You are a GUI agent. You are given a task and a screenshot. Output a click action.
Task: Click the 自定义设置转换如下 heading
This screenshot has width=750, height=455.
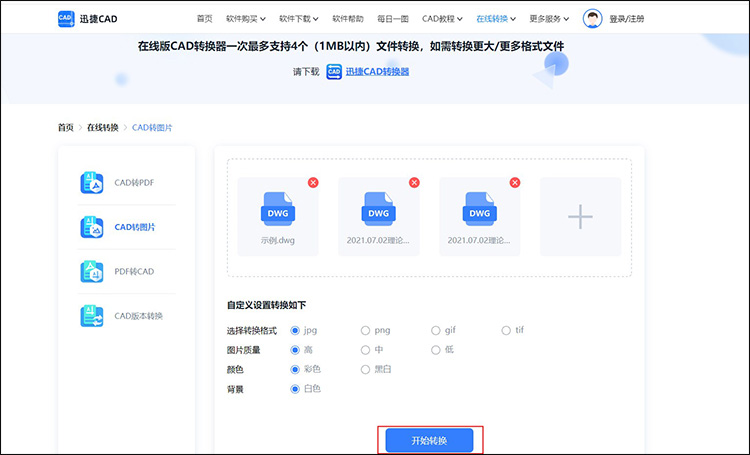pos(266,305)
